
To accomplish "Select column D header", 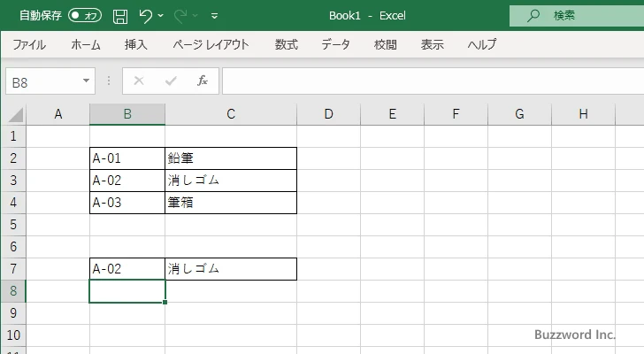I will 328,114.
